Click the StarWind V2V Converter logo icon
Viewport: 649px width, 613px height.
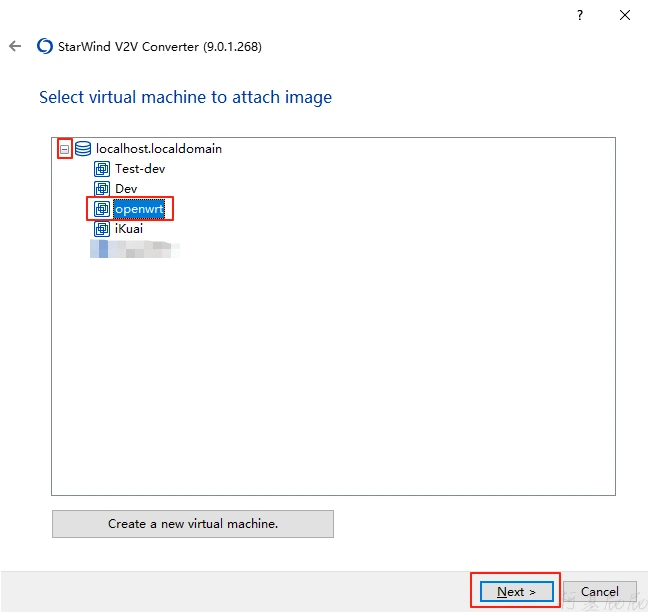pyautogui.click(x=44, y=46)
